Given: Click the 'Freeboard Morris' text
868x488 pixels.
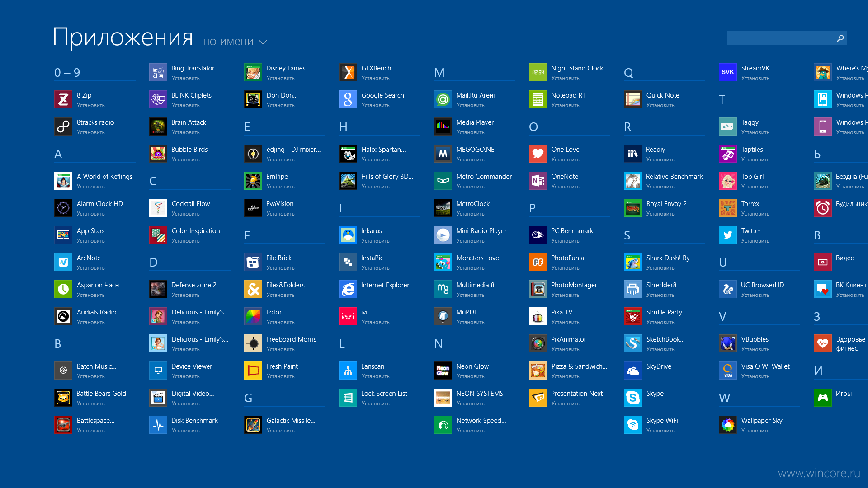Looking at the screenshot, I should coord(291,339).
